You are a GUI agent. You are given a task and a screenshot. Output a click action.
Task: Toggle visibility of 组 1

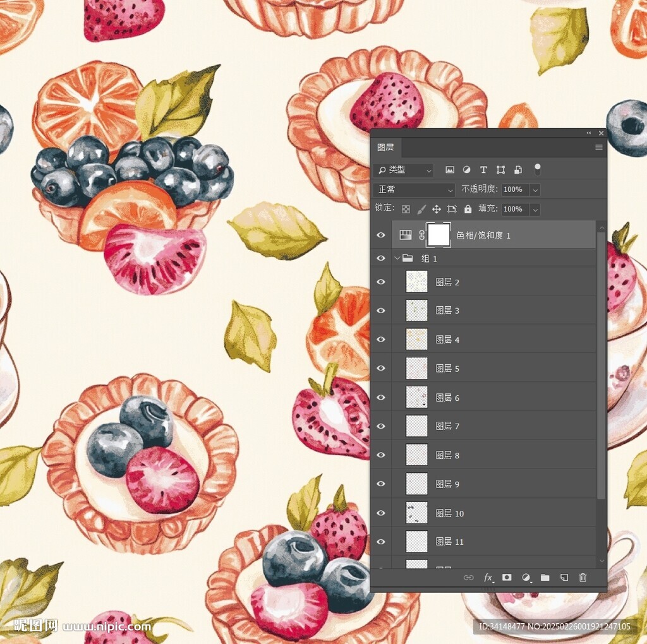click(x=380, y=258)
